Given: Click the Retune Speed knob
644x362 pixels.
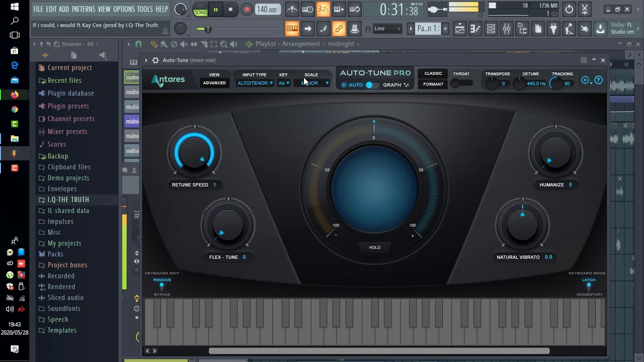Looking at the screenshot, I should point(194,151).
